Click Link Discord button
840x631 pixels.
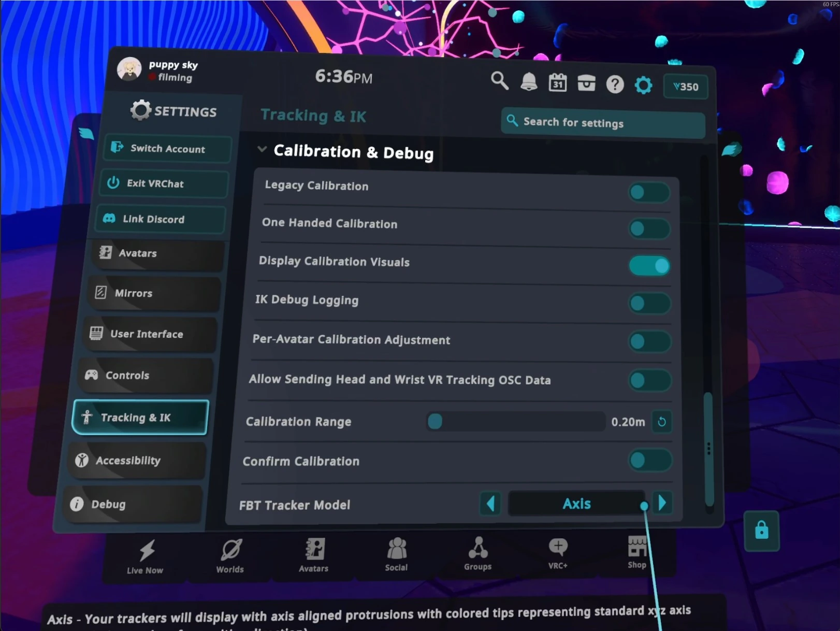click(161, 219)
